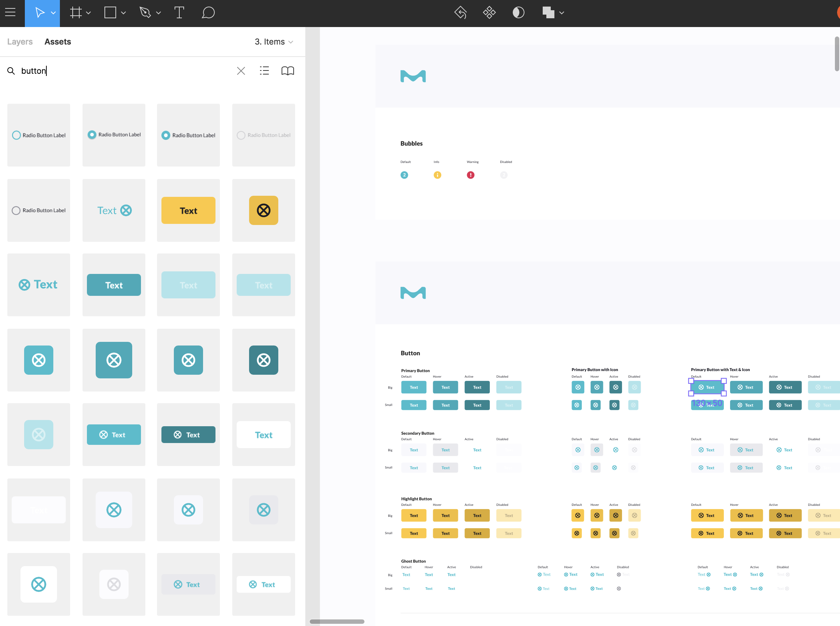
Task: Open the team library book icon
Action: click(287, 71)
